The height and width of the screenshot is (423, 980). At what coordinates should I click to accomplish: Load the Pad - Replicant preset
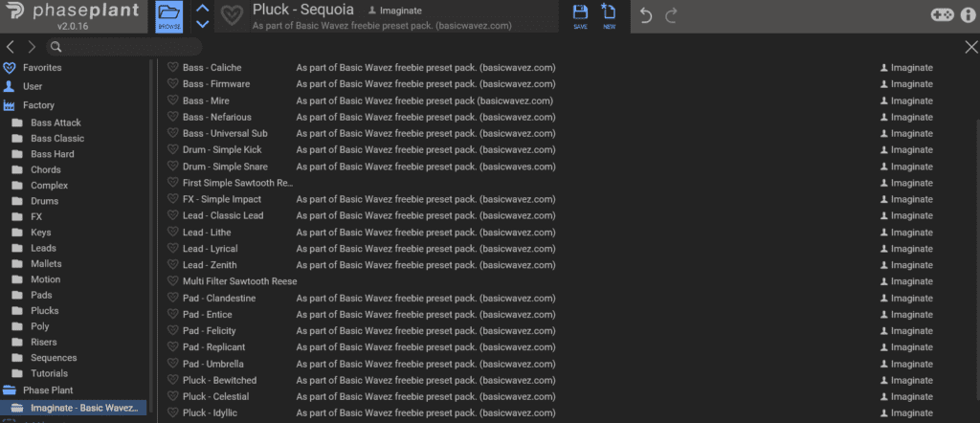tap(213, 346)
